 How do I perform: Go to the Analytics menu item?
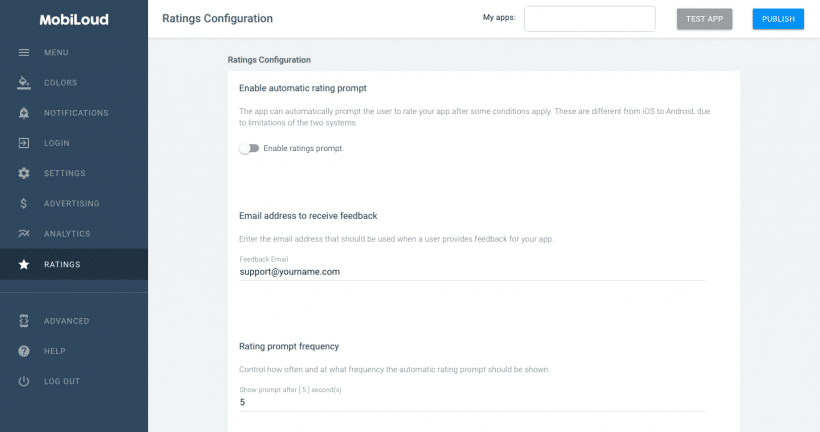coord(67,234)
